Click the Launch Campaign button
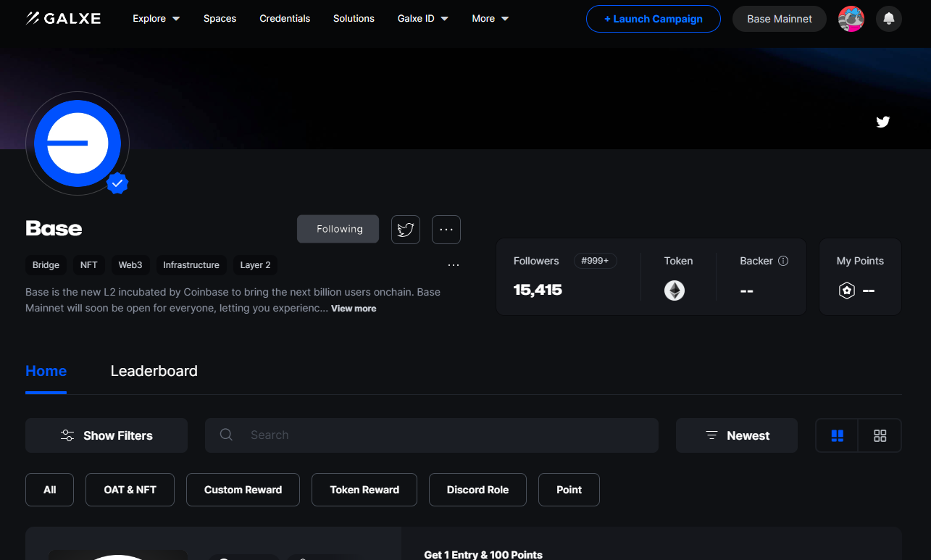The height and width of the screenshot is (560, 931). (x=654, y=19)
